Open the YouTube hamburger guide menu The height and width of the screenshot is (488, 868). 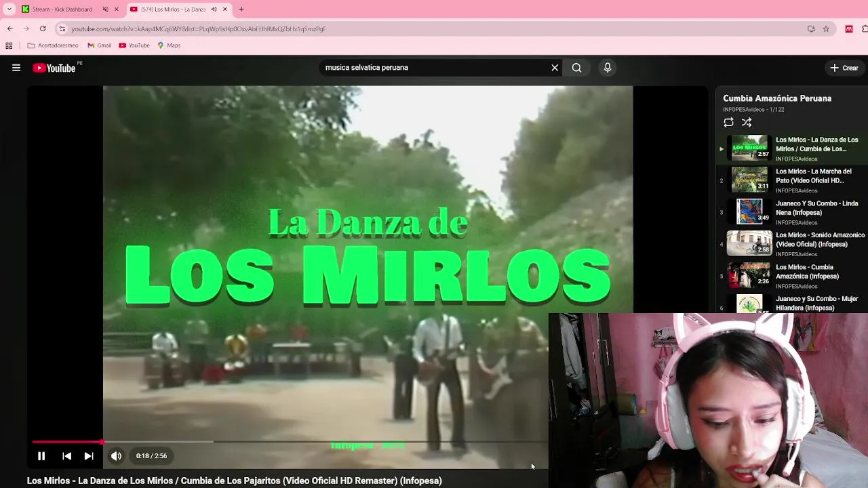16,68
